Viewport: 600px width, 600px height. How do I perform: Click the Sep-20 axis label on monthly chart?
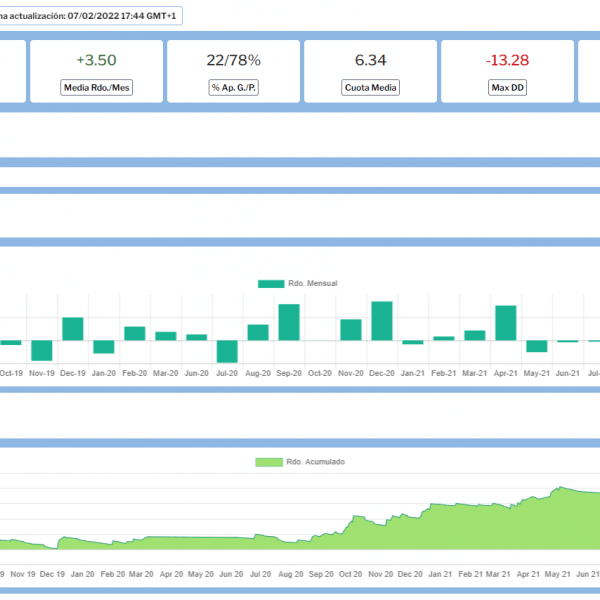[289, 373]
